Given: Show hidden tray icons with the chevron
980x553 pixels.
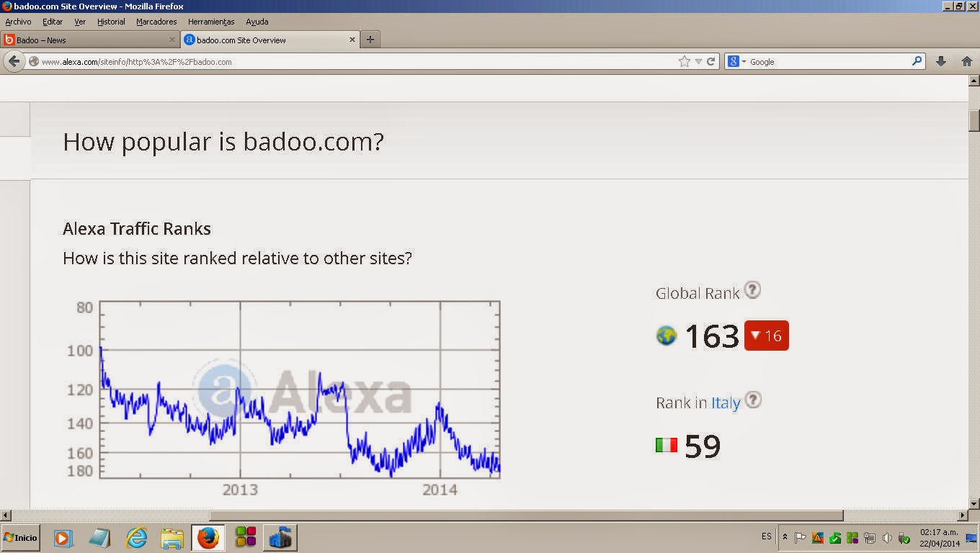Looking at the screenshot, I should (x=785, y=537).
